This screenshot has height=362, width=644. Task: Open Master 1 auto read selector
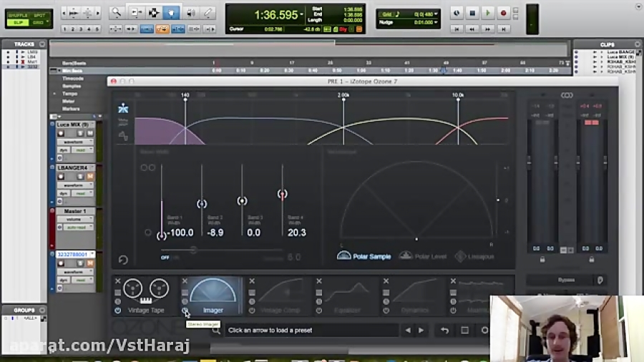pyautogui.click(x=77, y=228)
